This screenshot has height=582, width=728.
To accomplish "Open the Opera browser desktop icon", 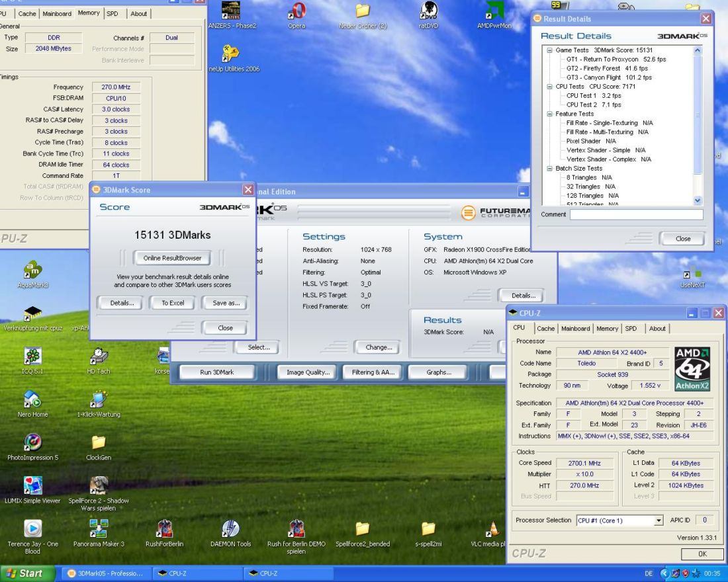I will click(x=296, y=12).
